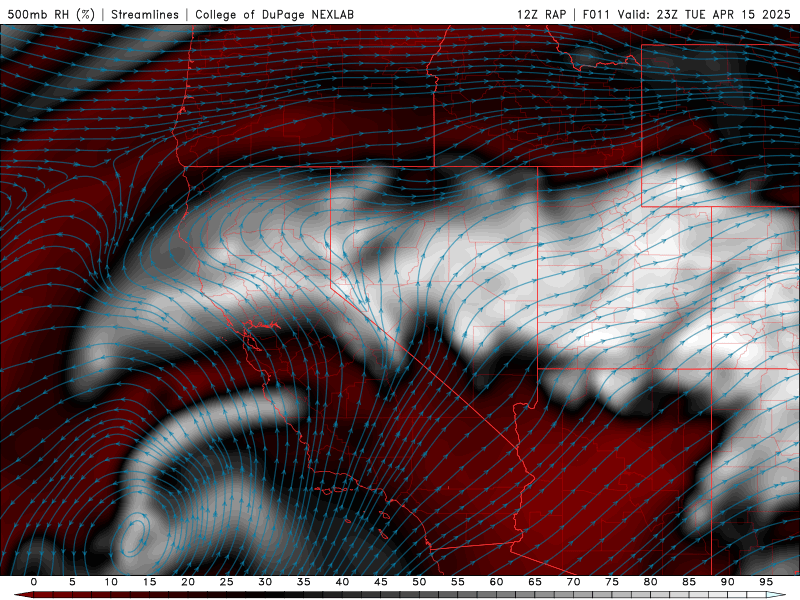Screen dimensions: 800x600
Task: Click the "25" label on the color scale
Action: [227, 582]
